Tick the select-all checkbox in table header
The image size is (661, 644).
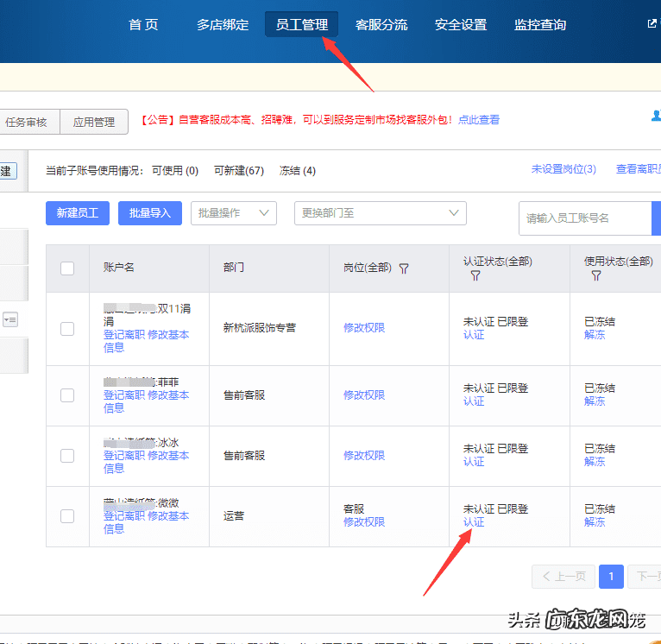coord(67,268)
